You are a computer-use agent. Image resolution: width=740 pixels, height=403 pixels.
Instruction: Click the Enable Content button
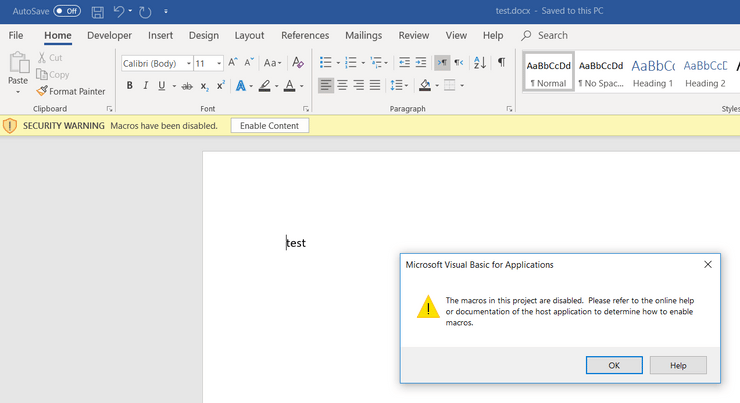269,126
